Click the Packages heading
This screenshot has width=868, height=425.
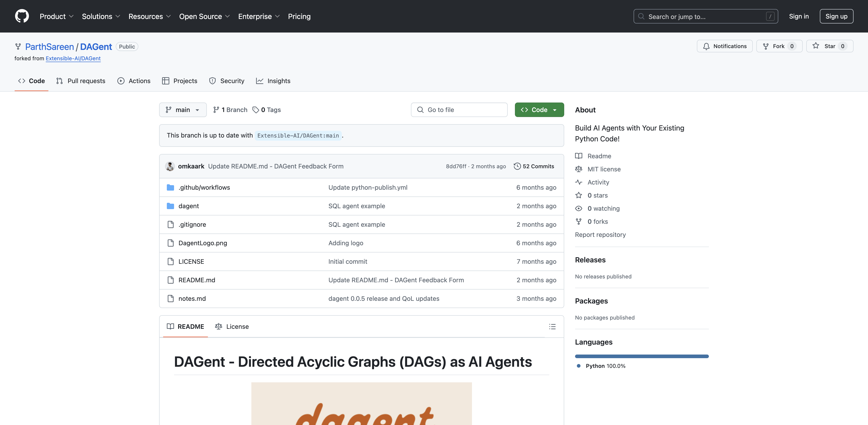tap(591, 301)
